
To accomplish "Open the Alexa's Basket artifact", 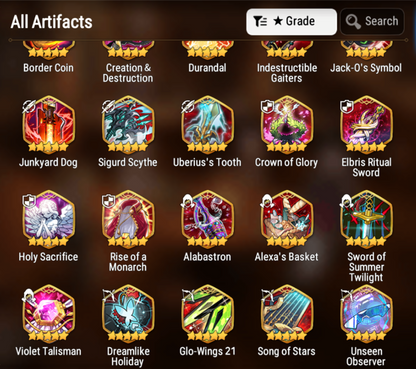I will (287, 219).
